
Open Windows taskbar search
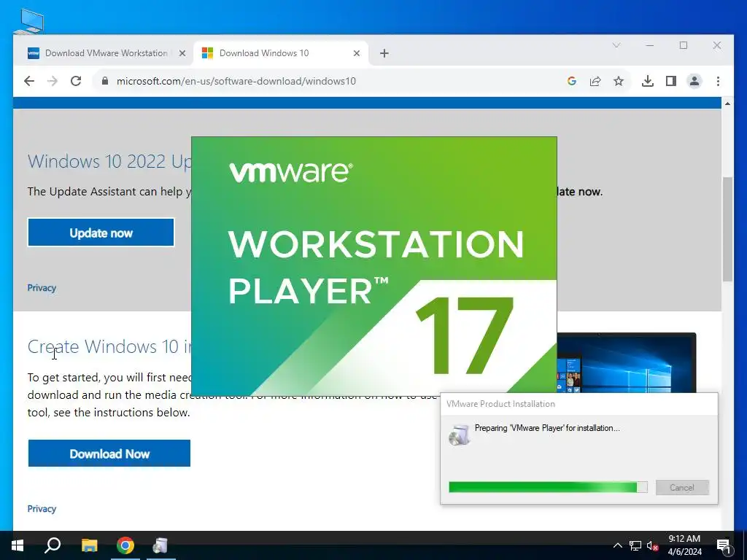(x=53, y=545)
